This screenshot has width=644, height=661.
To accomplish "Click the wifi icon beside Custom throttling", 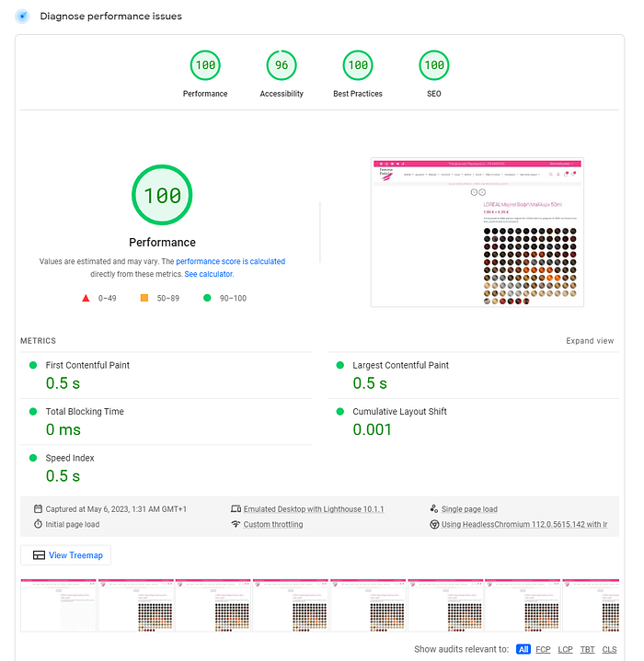I will [236, 524].
